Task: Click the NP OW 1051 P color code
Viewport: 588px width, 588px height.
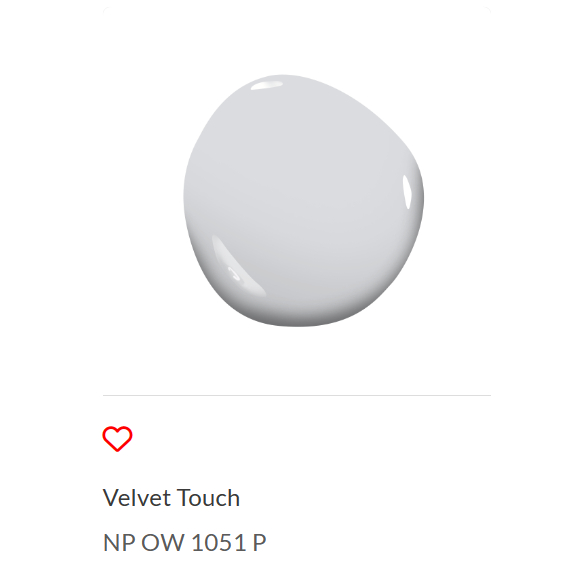Action: [184, 542]
